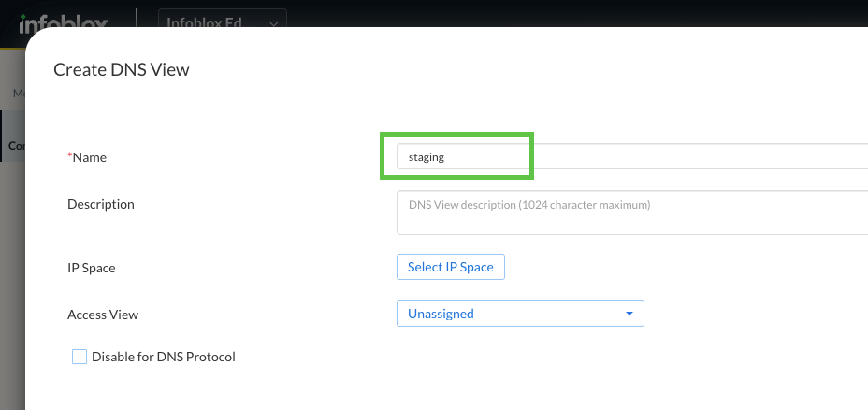Click the word staging in Name field

coord(427,157)
